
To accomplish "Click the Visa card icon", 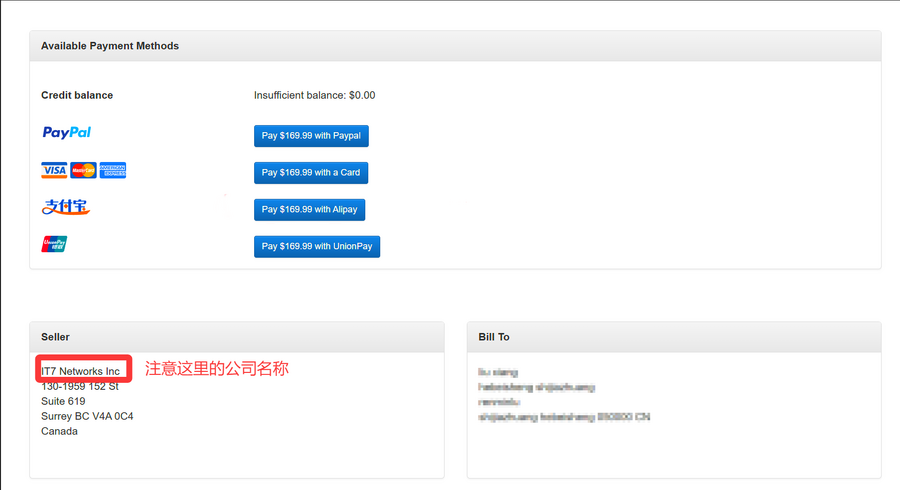I will (54, 171).
